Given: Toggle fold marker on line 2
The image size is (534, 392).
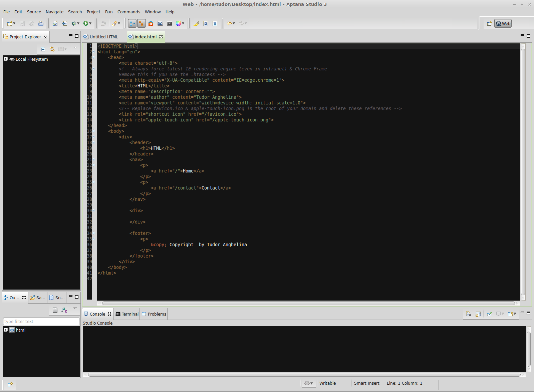Looking at the screenshot, I should [x=93, y=52].
